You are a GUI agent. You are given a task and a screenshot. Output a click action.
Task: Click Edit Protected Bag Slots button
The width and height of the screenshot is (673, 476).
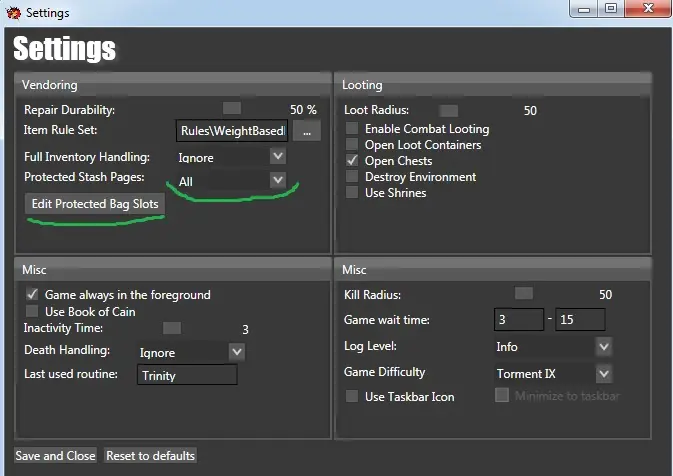(95, 204)
